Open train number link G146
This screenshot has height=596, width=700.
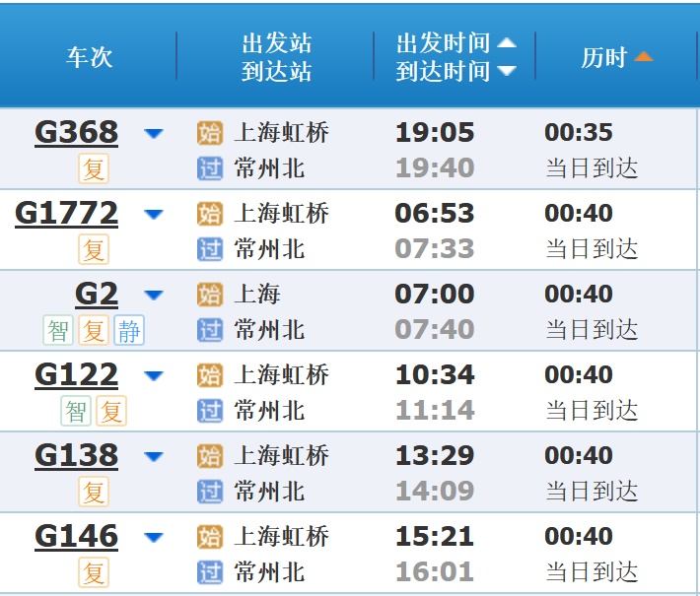click(76, 537)
